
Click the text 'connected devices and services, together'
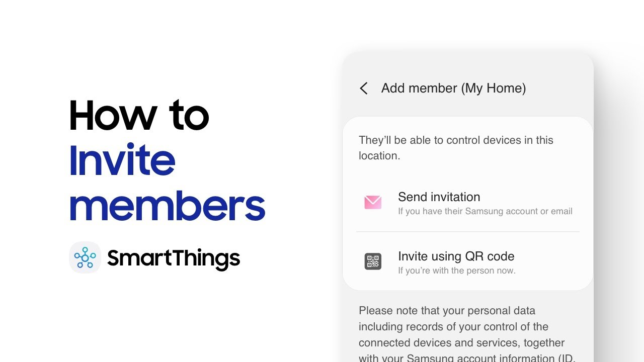point(461,342)
